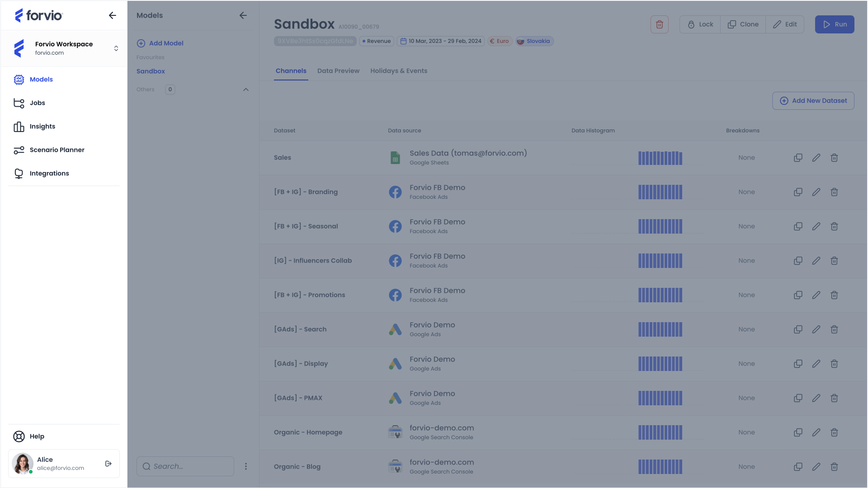Click the Revenue tag
The height and width of the screenshot is (488, 868).
[377, 41]
